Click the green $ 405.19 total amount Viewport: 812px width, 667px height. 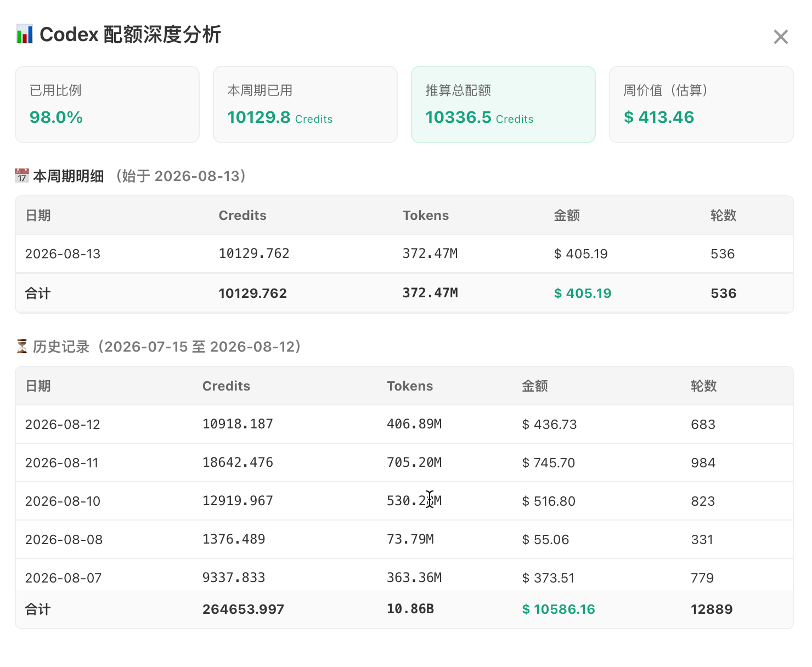pos(583,293)
